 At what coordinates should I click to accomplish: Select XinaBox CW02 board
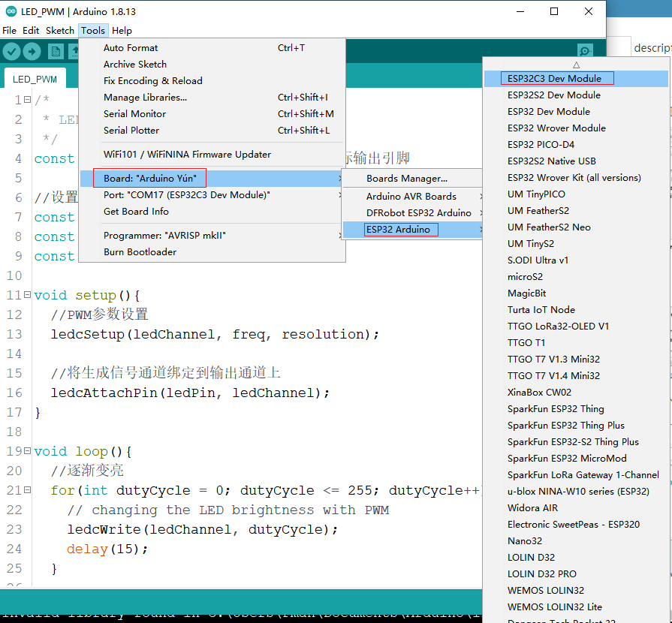coord(576,392)
